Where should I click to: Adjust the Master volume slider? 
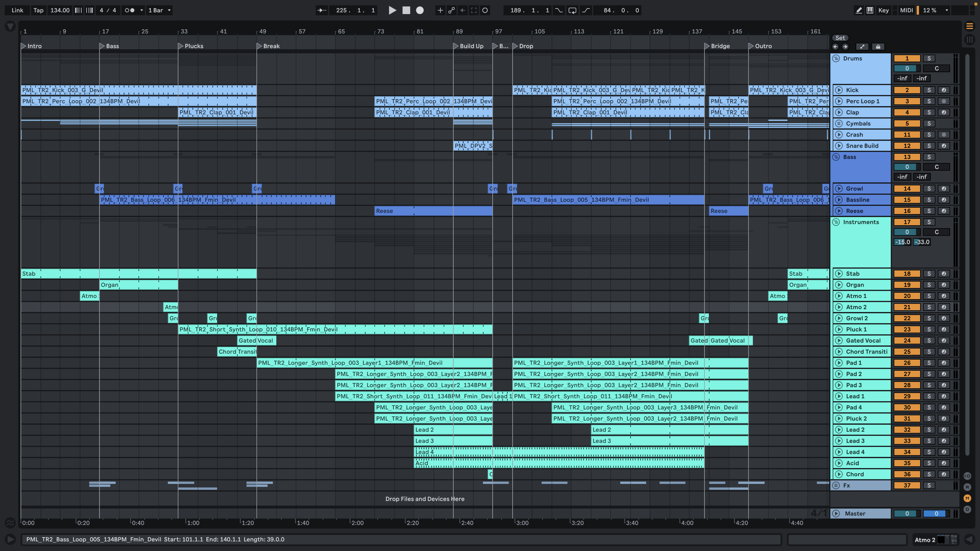pos(907,514)
